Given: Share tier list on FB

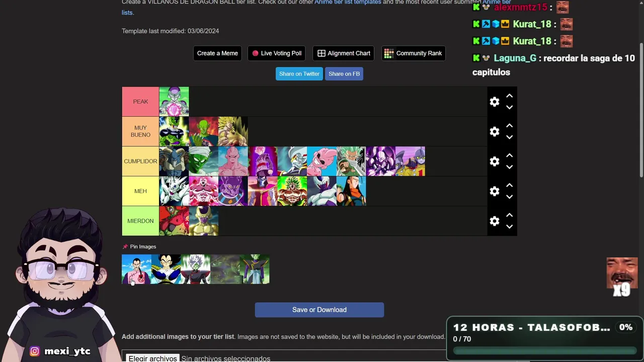Looking at the screenshot, I should 344,74.
